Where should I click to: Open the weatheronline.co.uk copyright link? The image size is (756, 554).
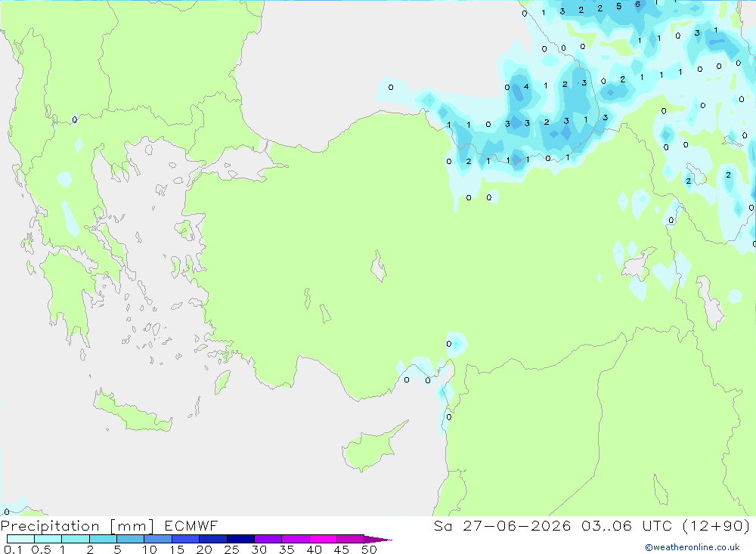point(692,547)
